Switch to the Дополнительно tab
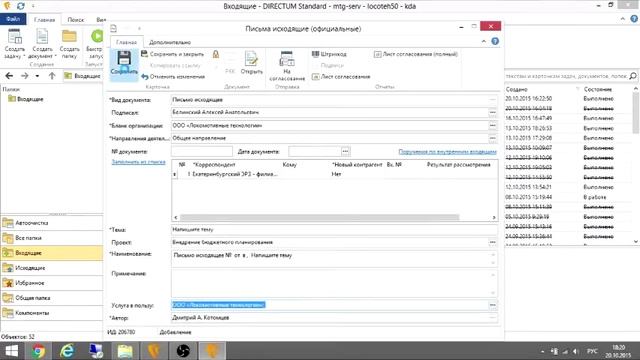Screen dimensions: 640x360 click(x=170, y=42)
